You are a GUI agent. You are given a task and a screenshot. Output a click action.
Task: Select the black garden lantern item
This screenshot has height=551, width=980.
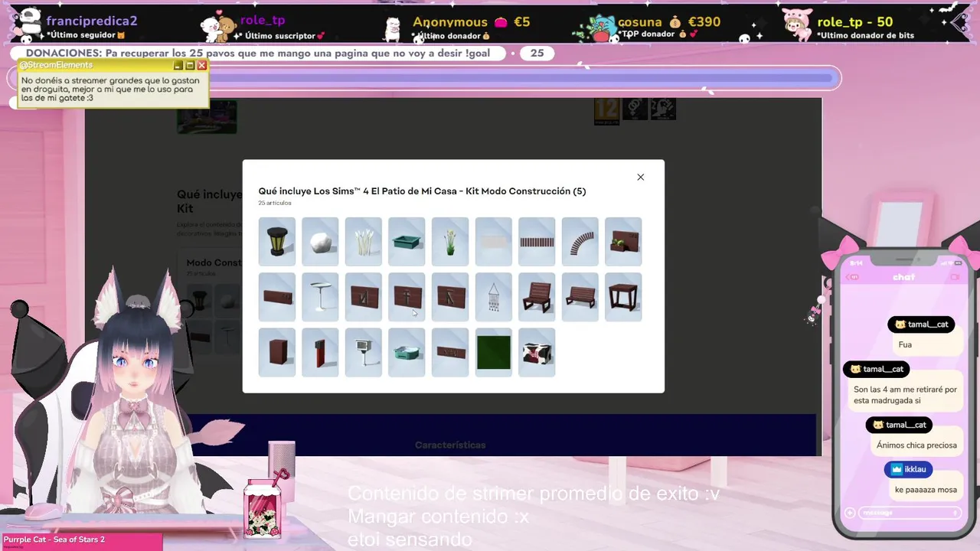click(x=277, y=242)
